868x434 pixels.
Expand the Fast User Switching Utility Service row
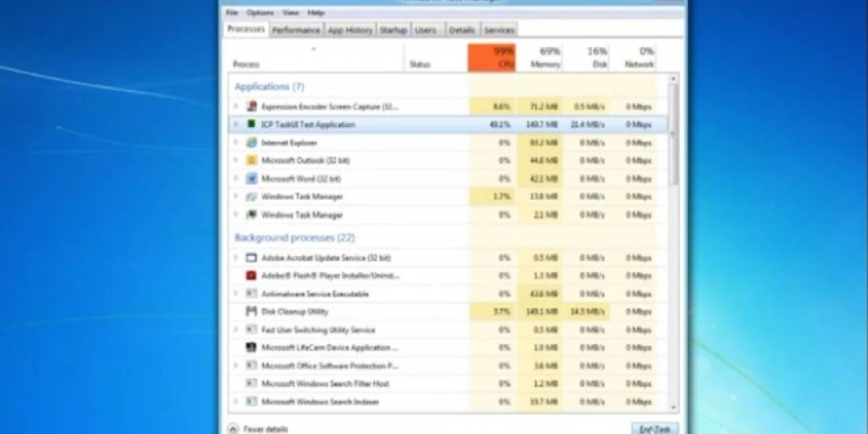click(236, 330)
